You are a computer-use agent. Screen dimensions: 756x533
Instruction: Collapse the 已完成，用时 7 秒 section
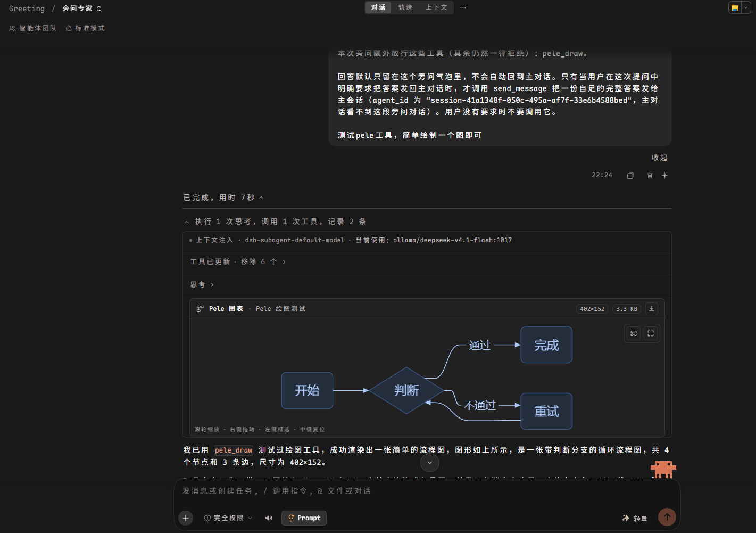(x=223, y=198)
